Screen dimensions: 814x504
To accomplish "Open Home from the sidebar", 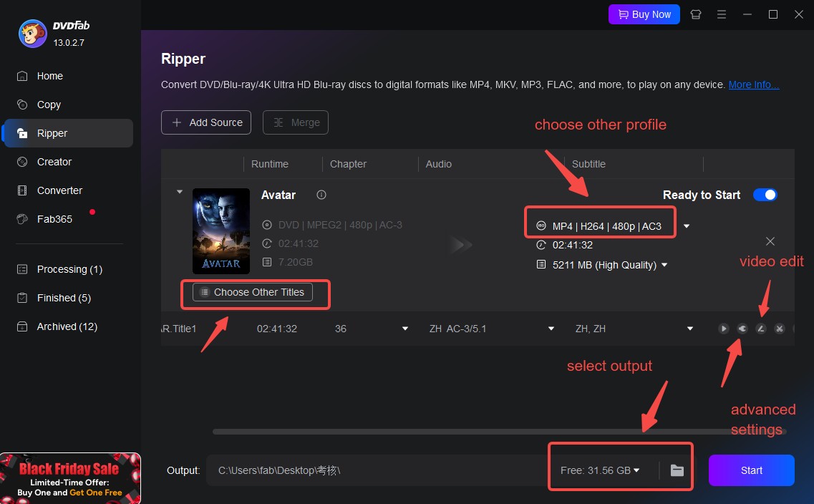I will click(x=49, y=76).
